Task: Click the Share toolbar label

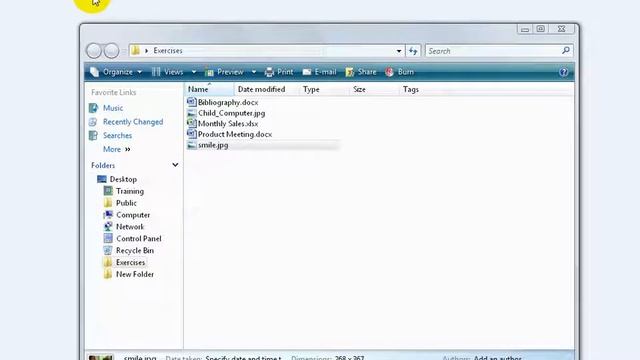Action: [367, 72]
